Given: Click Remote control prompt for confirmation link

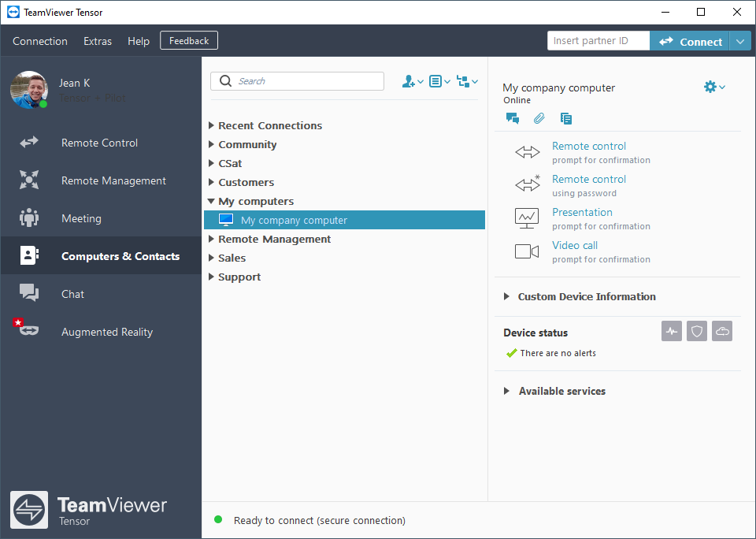Looking at the screenshot, I should (x=589, y=146).
